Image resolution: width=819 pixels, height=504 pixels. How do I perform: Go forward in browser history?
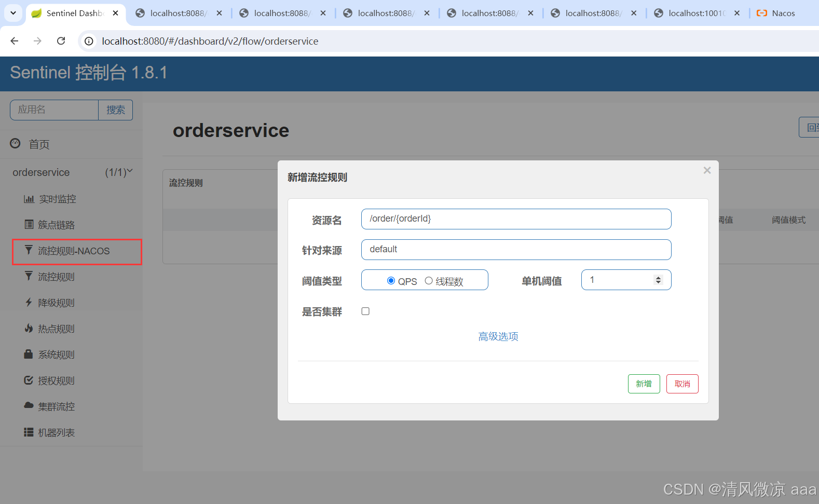pos(37,41)
